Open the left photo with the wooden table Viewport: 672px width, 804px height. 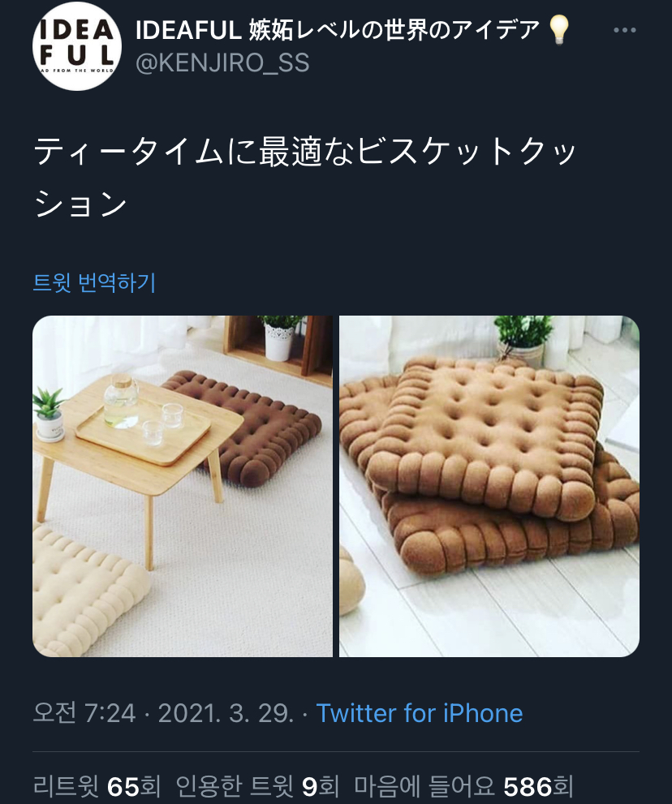183,486
